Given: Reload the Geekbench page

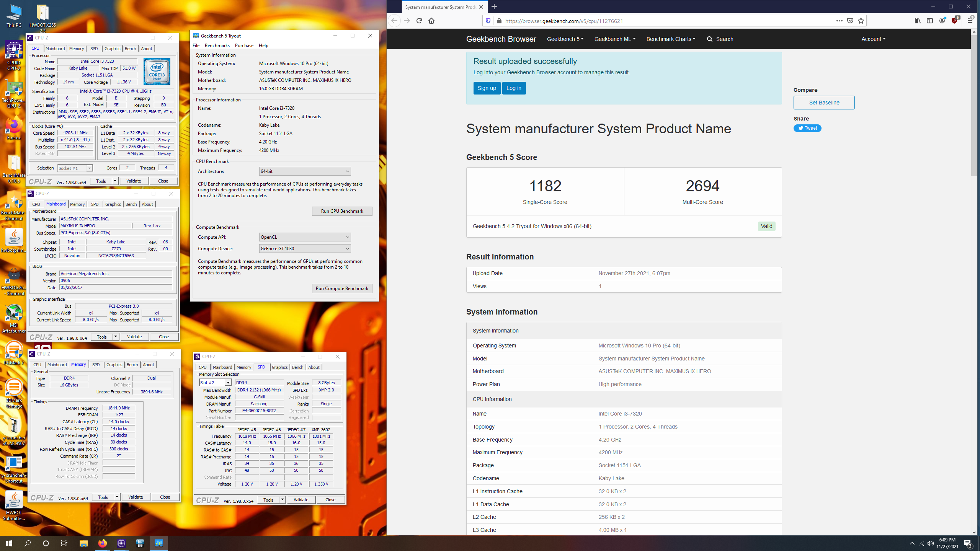Looking at the screenshot, I should (x=419, y=21).
